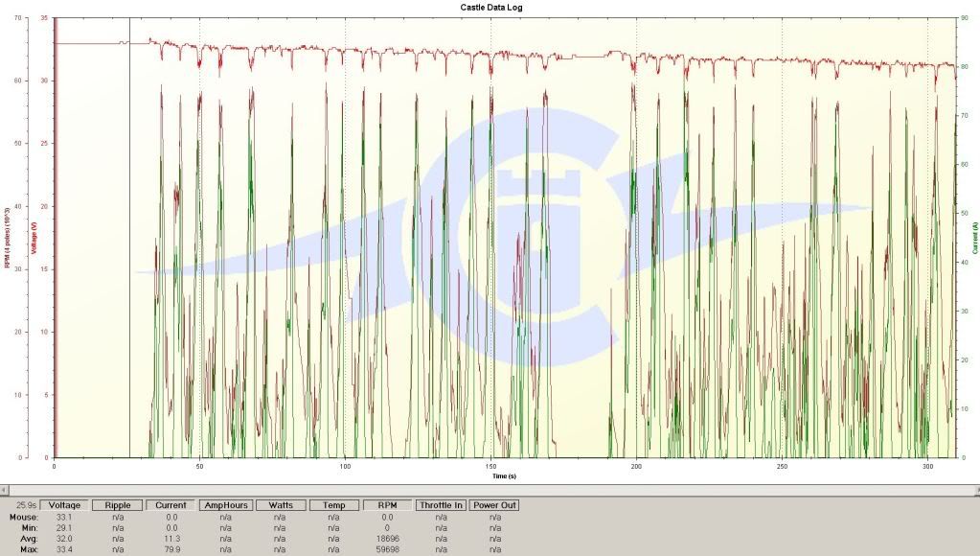Toggle the Voltage series button
This screenshot has width=980, height=556.
(x=65, y=505)
